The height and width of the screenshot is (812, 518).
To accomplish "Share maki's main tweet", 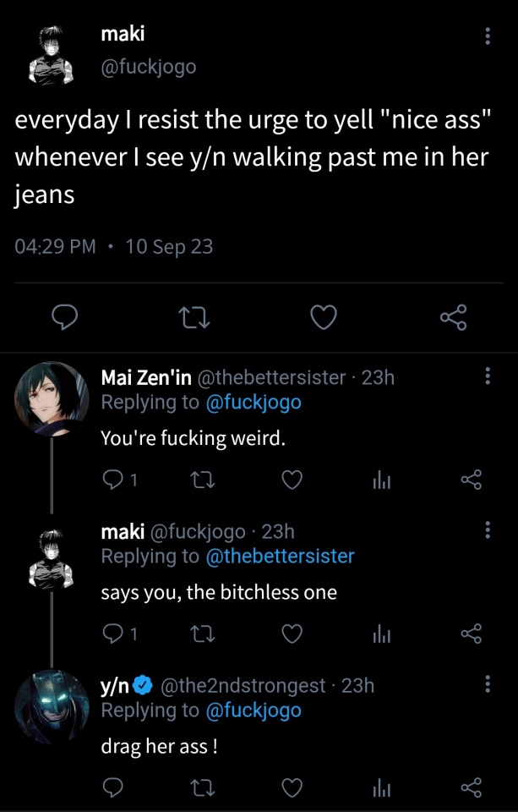I will tap(453, 318).
